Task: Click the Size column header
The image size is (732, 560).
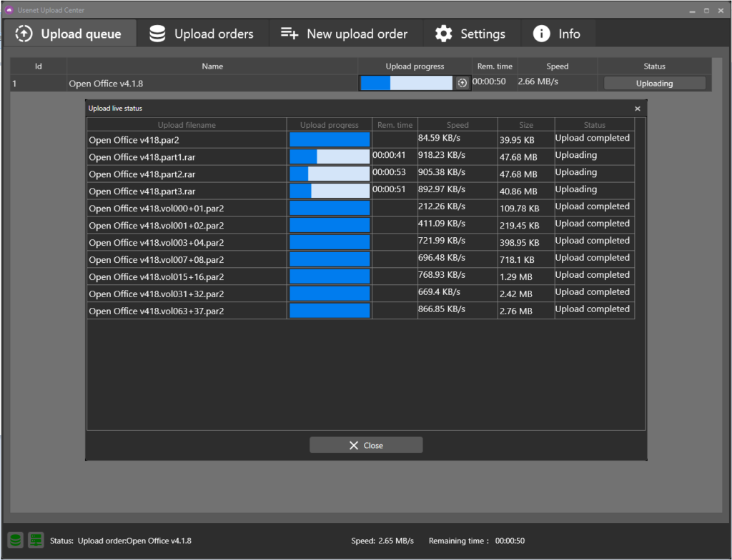Action: tap(526, 124)
